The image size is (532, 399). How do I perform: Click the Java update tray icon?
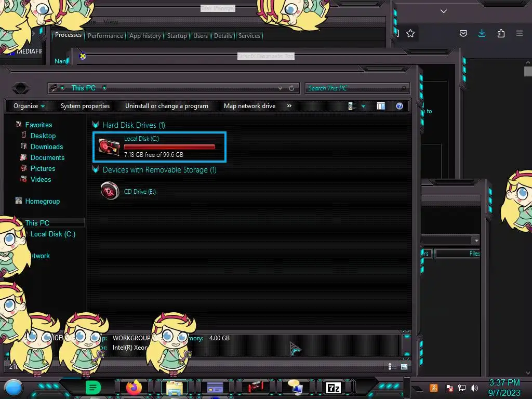click(434, 388)
